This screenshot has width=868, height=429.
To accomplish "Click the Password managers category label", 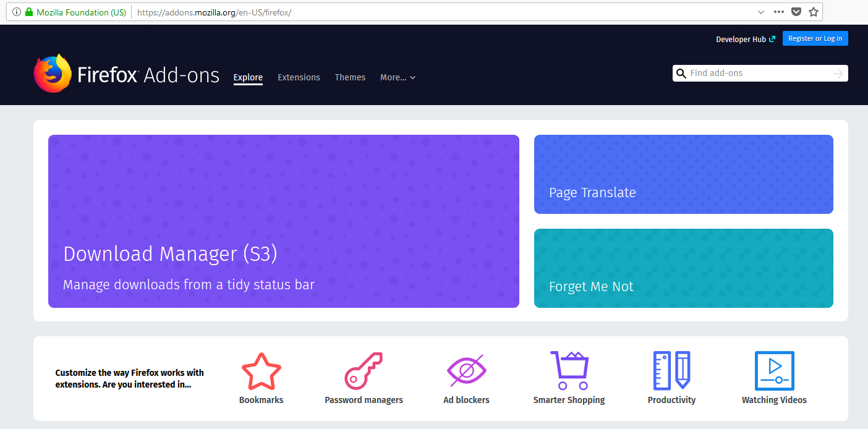I will (364, 400).
